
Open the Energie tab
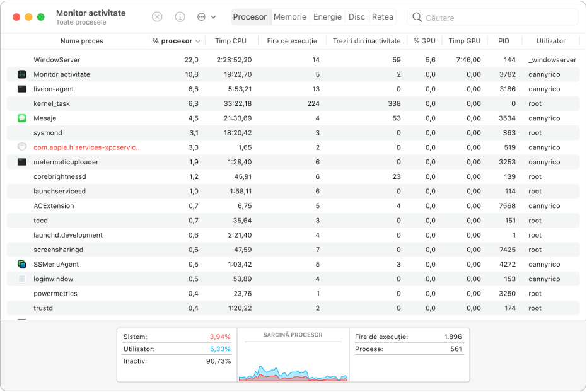tap(327, 17)
